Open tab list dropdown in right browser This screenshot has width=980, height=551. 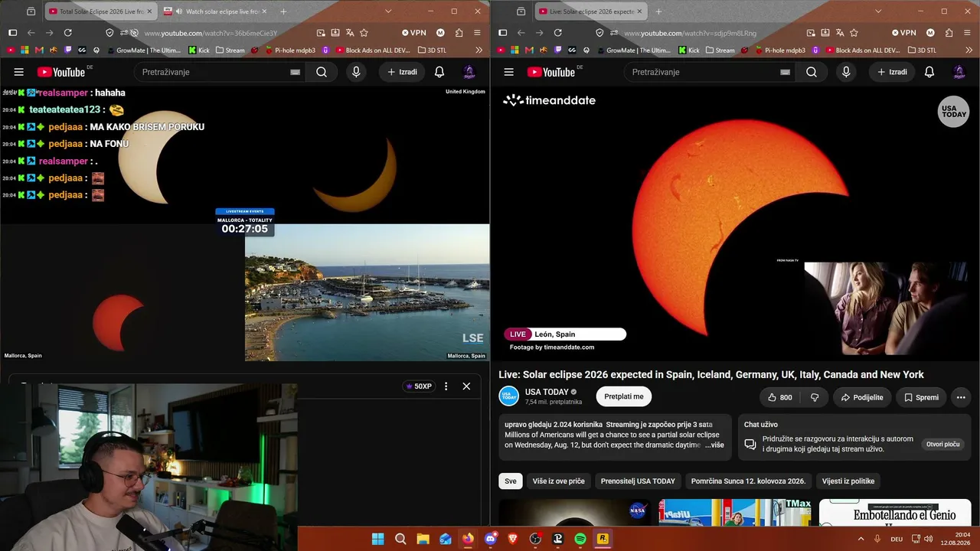(878, 11)
